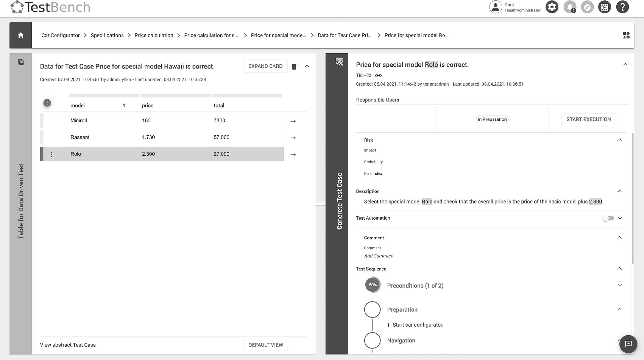The image size is (644, 360).
Task: Collapse the Risk section
Action: point(620,140)
